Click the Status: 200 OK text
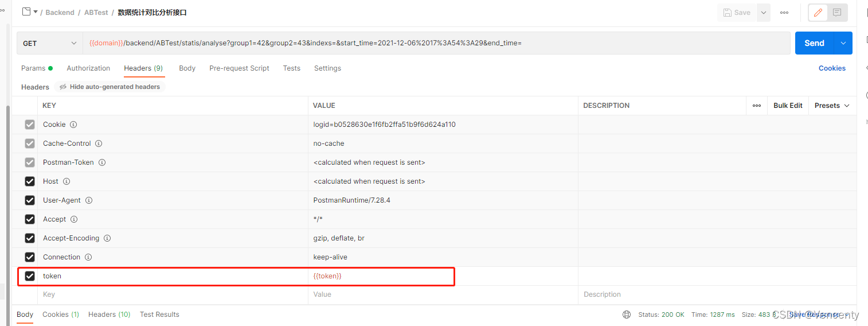This screenshot has width=868, height=326. click(x=661, y=315)
